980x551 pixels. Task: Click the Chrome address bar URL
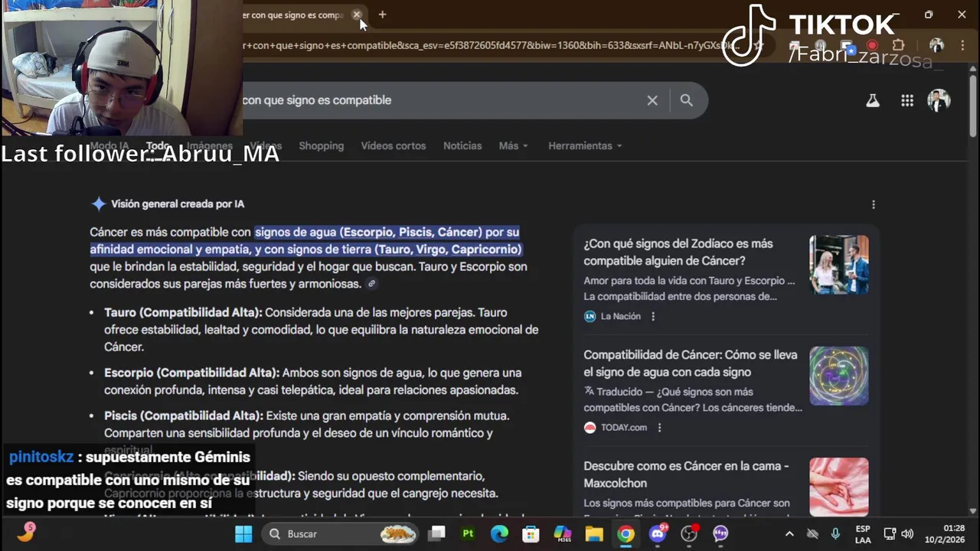coord(490,45)
